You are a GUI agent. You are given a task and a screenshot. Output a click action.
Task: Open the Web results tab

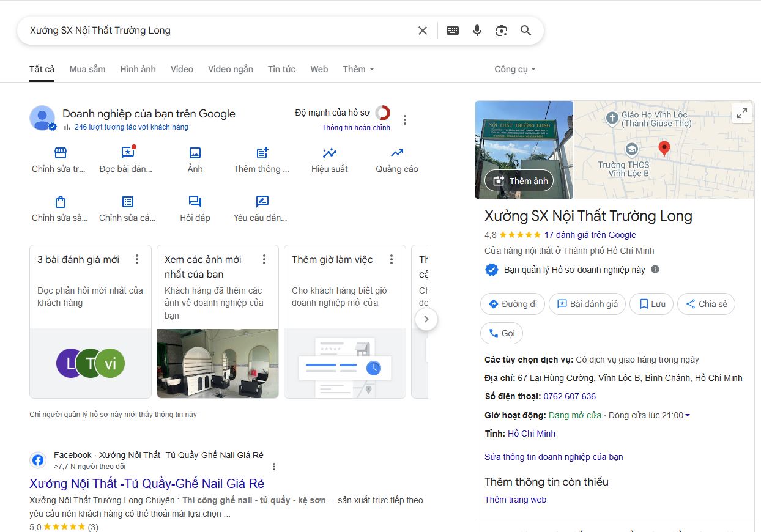[x=319, y=69]
